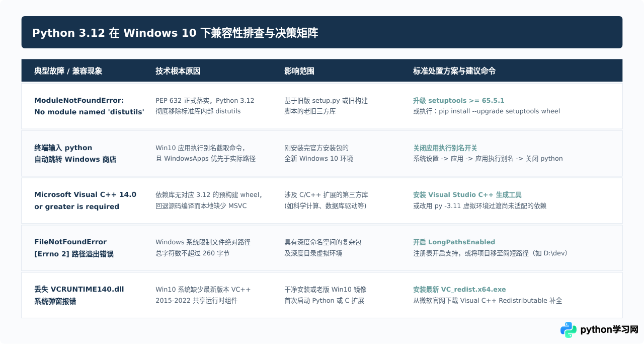The width and height of the screenshot is (644, 344).
Task: Click "或改用 py -3.11 虚拟环境过渡尚未适配的依赖" line
Action: 480,205
